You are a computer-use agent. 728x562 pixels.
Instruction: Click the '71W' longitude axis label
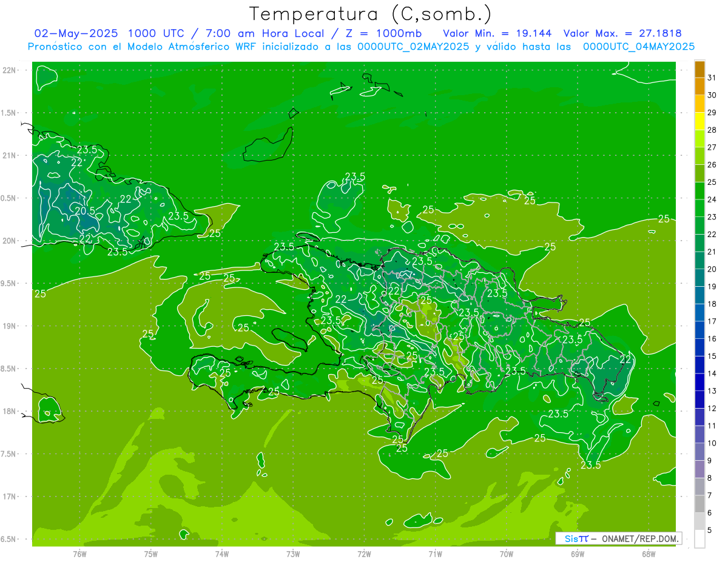435,554
